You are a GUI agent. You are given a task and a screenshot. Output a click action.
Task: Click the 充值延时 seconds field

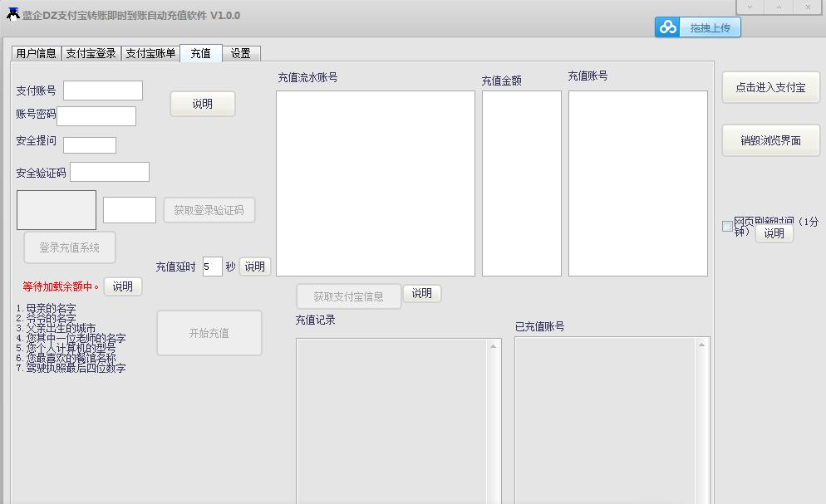click(212, 267)
